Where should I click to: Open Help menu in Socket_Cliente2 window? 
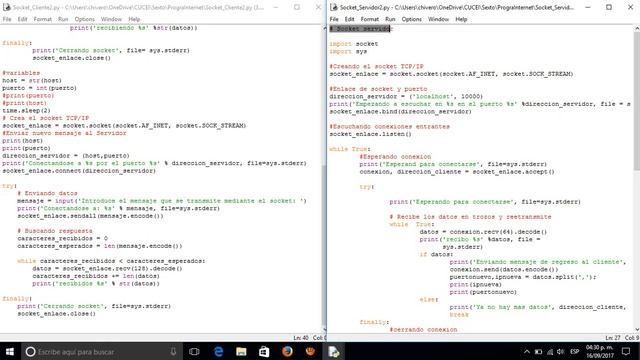tap(134, 19)
